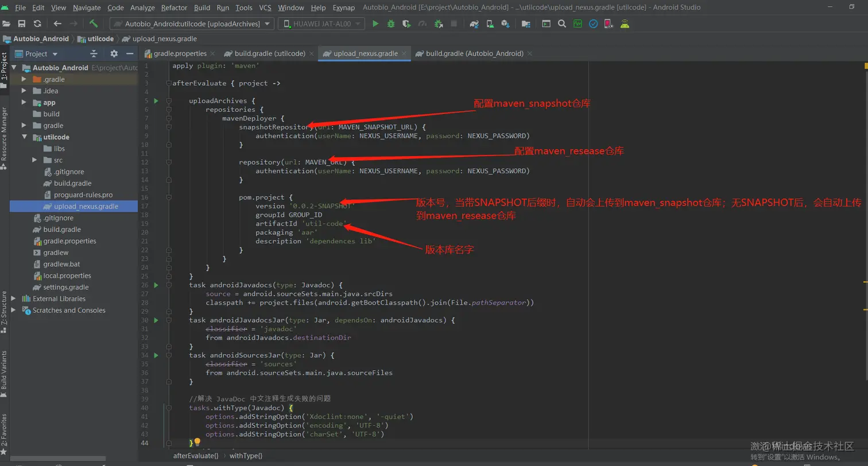Click the Autobio_Android breadcrumb in navigation bar

point(36,38)
